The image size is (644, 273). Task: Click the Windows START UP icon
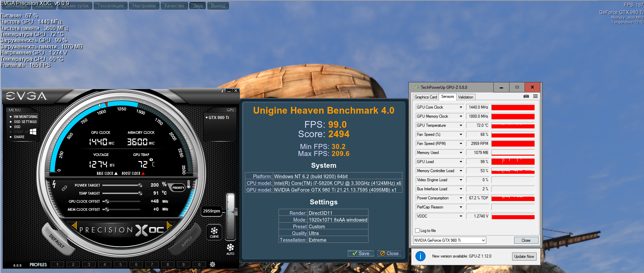pos(33,132)
